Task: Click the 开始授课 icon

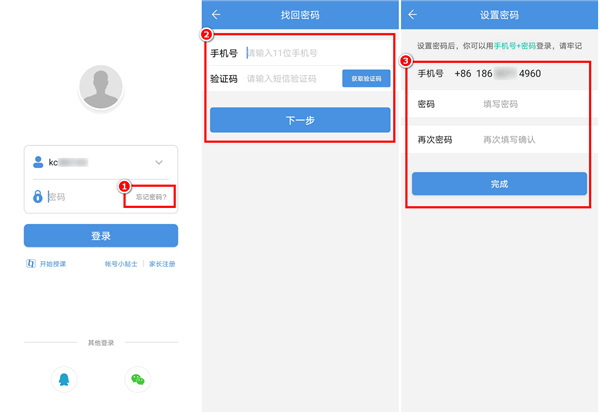Action: [32, 264]
